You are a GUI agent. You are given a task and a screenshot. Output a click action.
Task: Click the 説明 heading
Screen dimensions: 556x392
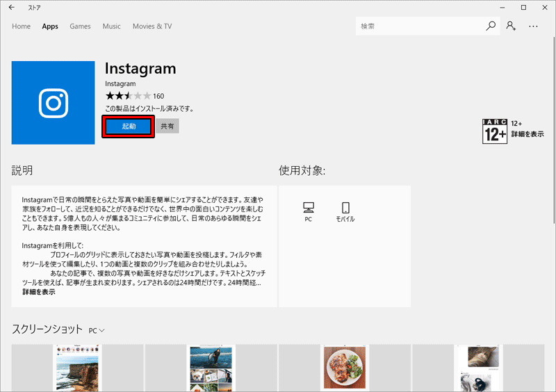tap(22, 171)
